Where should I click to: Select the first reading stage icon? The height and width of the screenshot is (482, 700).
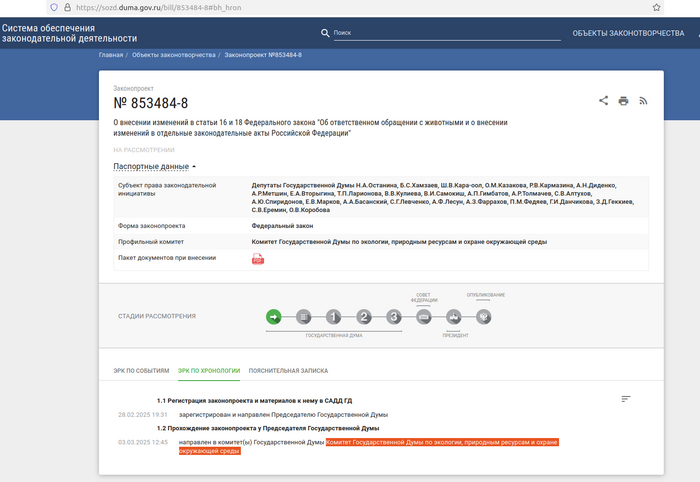point(333,317)
